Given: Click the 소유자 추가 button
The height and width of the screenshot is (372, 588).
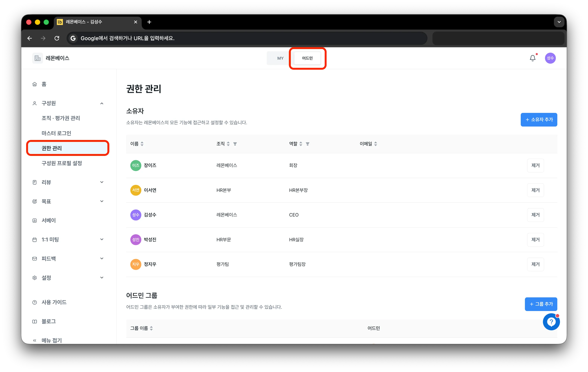Looking at the screenshot, I should [539, 120].
